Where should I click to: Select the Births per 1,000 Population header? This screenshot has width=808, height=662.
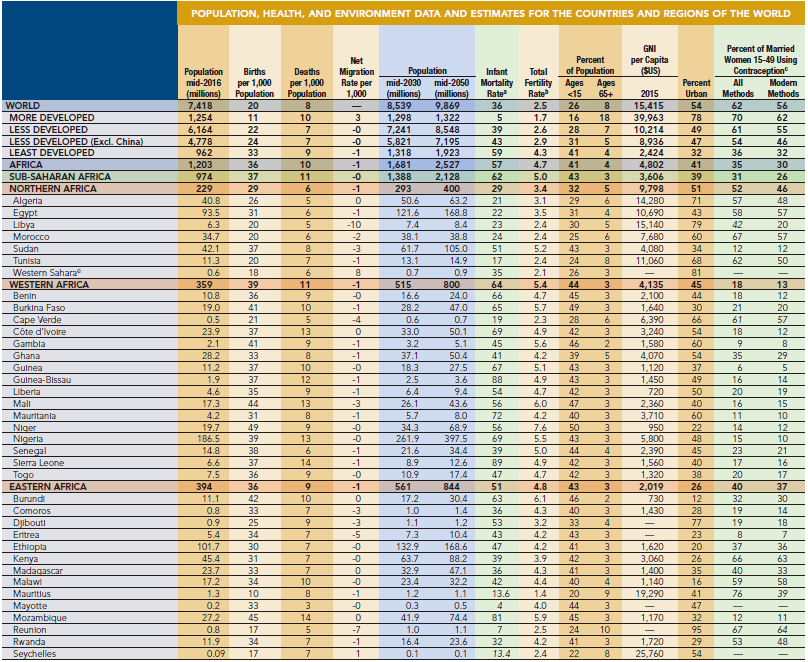coord(254,82)
